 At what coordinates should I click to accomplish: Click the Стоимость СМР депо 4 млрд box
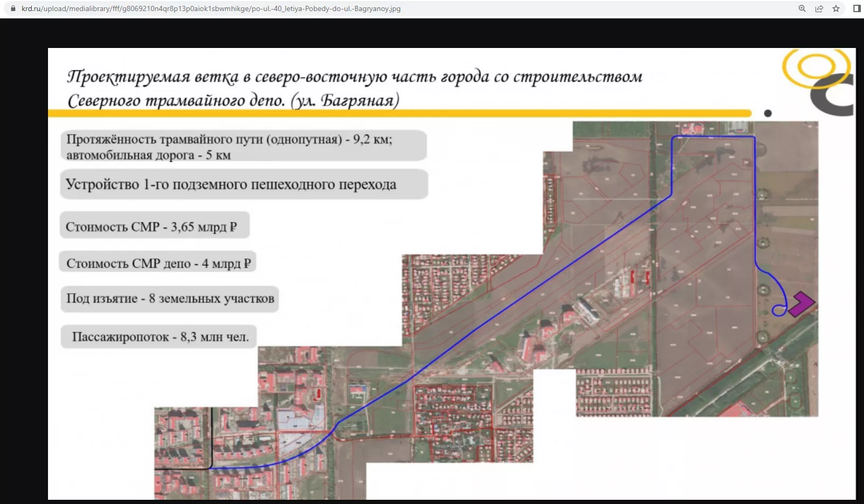[x=158, y=263]
